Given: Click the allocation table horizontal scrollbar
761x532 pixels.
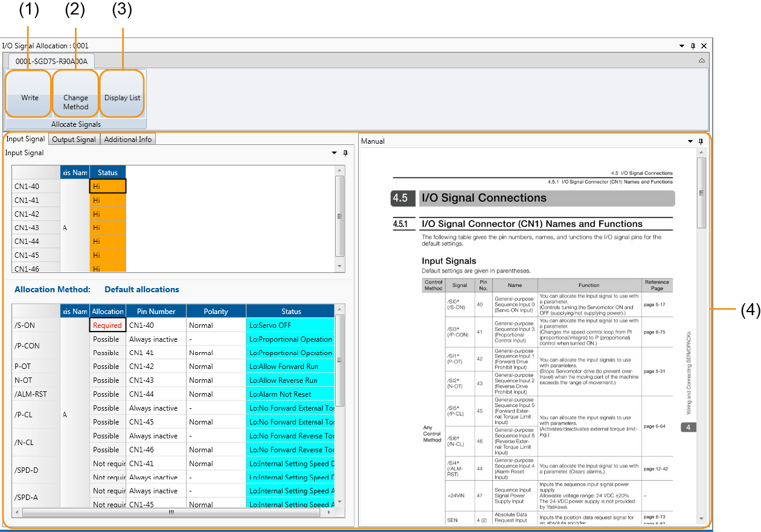Looking at the screenshot, I should 172,512.
